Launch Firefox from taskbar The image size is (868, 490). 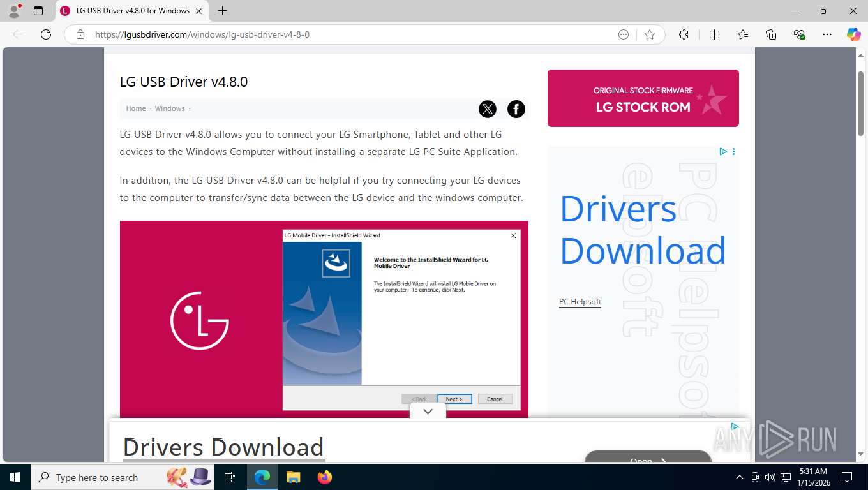325,477
